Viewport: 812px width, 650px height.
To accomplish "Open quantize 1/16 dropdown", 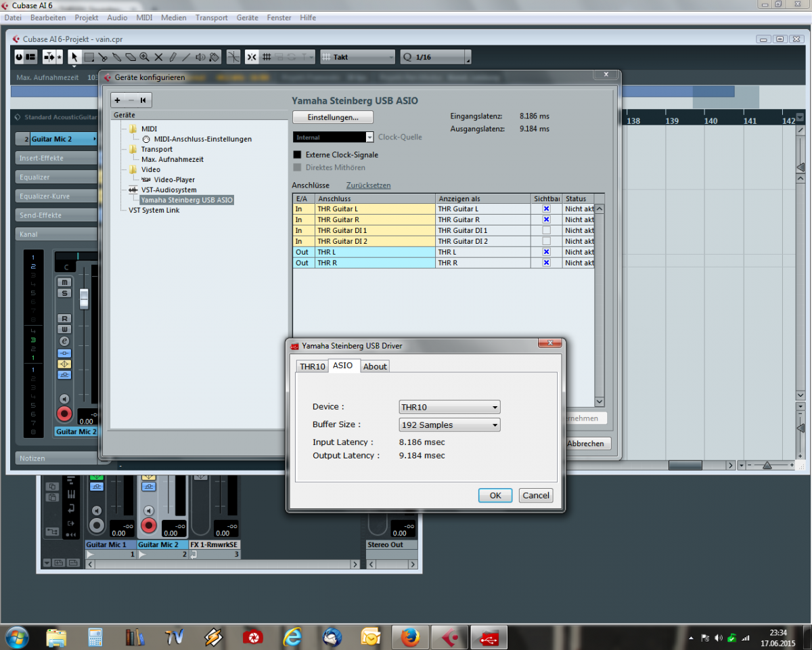I will [x=435, y=57].
